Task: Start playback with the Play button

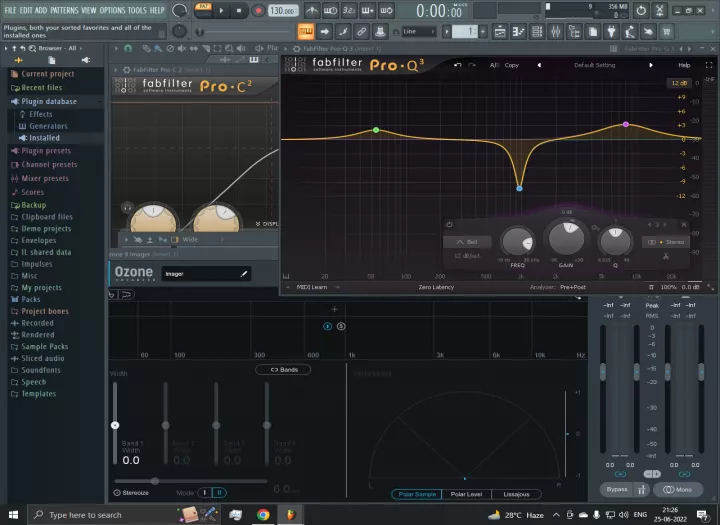Action: 221,10
